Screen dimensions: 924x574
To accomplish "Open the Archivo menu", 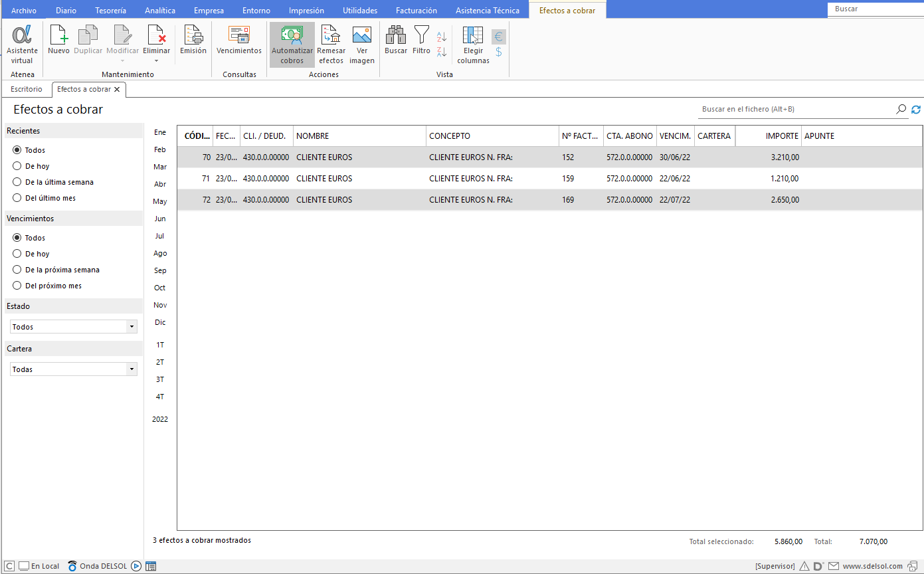I will (x=24, y=11).
